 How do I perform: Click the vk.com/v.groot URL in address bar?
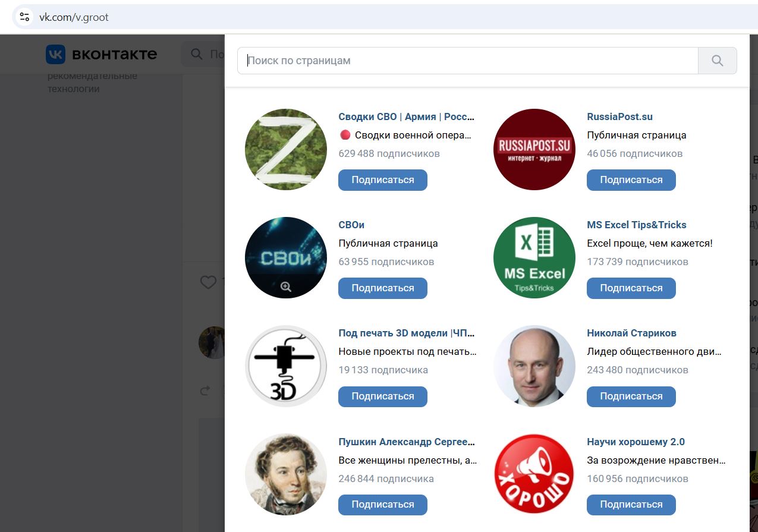74,17
